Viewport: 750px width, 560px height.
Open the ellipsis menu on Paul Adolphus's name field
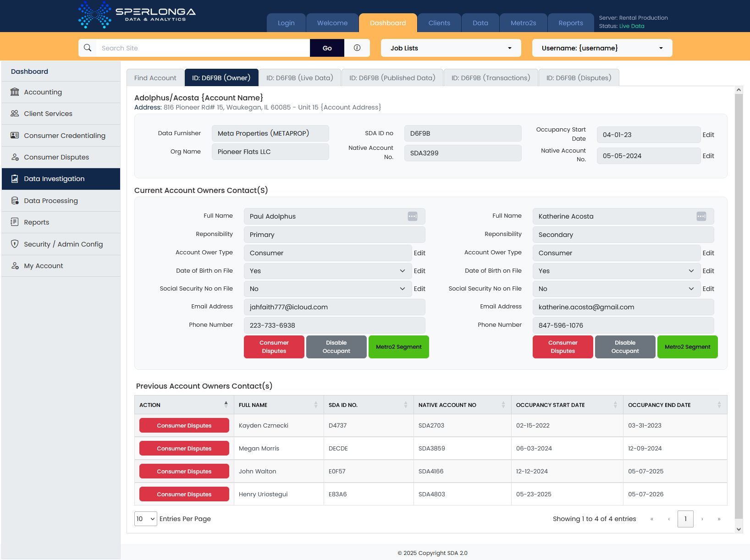(x=412, y=216)
